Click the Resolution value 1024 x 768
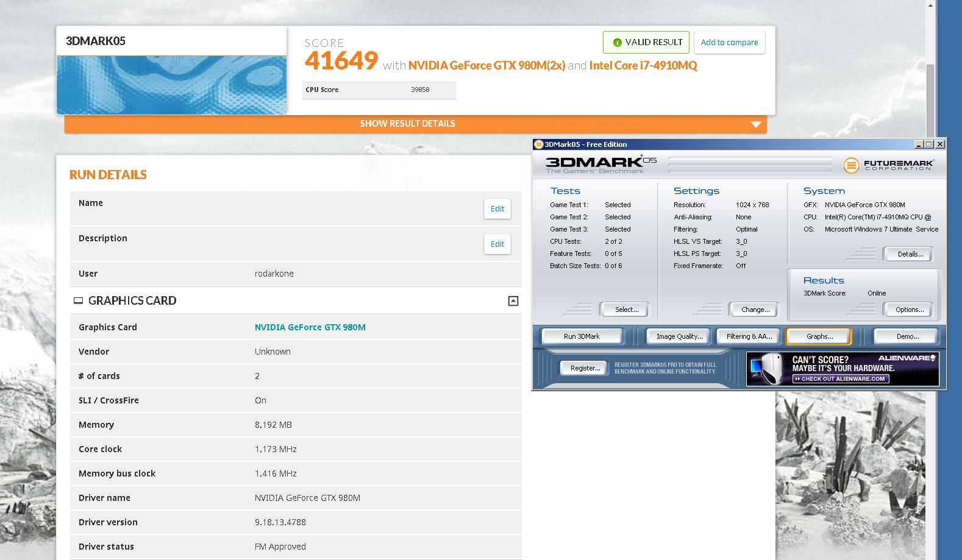Screen dimensions: 962x560 (752, 205)
